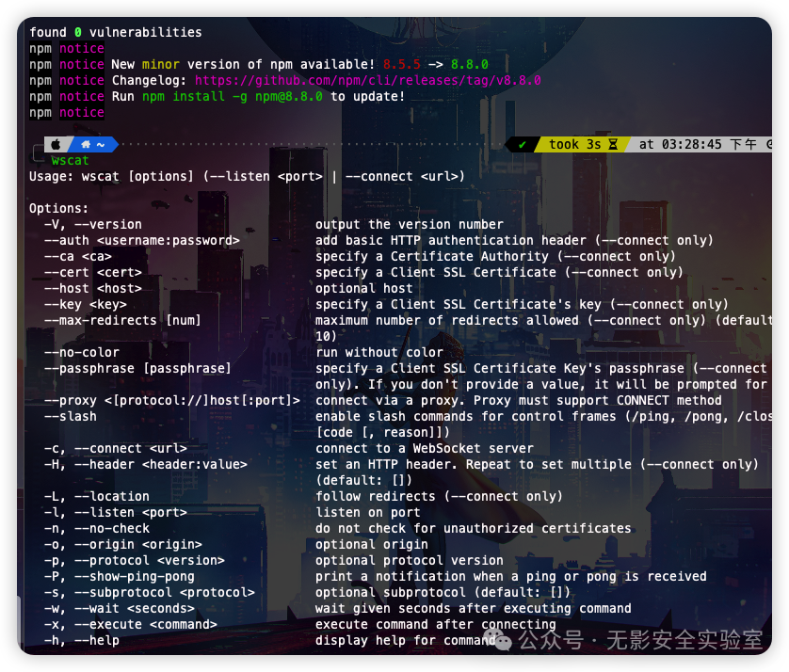This screenshot has height=672, width=789.
Task: Click the '--ca <ca>' option
Action: pyautogui.click(x=78, y=257)
